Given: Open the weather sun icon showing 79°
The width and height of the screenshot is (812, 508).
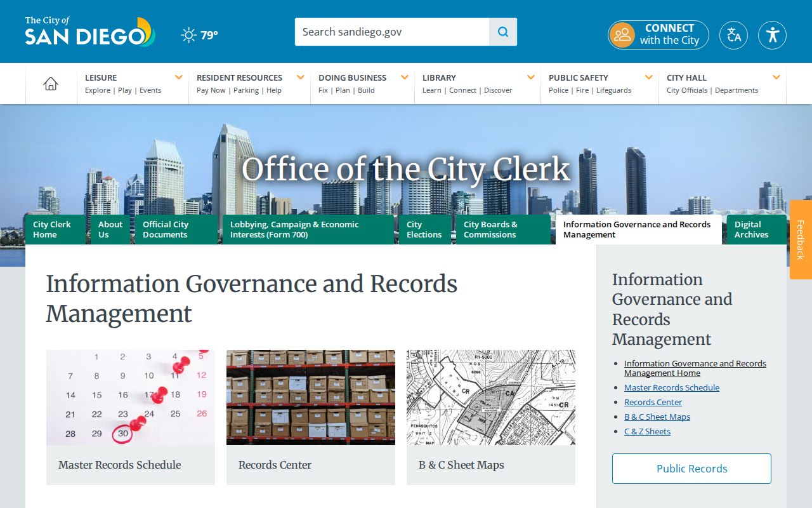Looking at the screenshot, I should (x=188, y=35).
